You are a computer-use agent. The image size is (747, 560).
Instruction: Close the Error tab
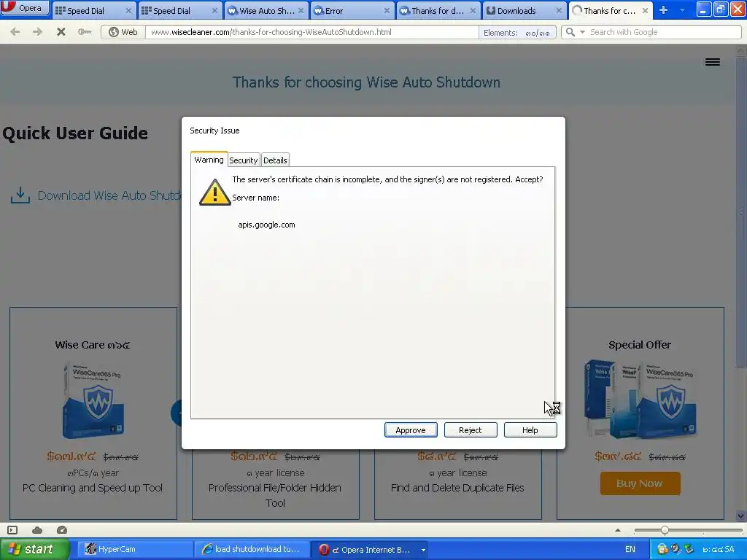[x=387, y=10]
